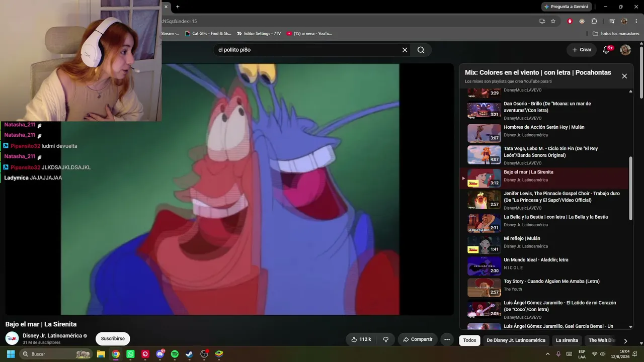Play 'Un Mundo Ideal - Aladdín; letra'

545,265
